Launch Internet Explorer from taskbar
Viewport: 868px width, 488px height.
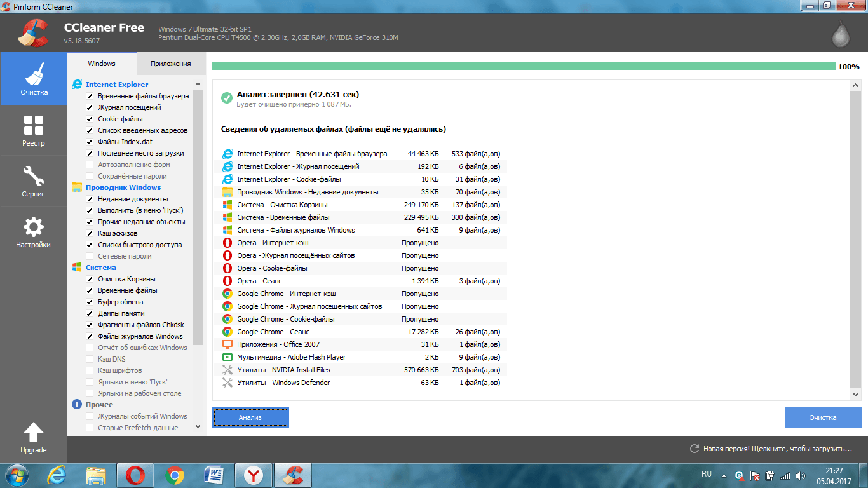click(58, 475)
